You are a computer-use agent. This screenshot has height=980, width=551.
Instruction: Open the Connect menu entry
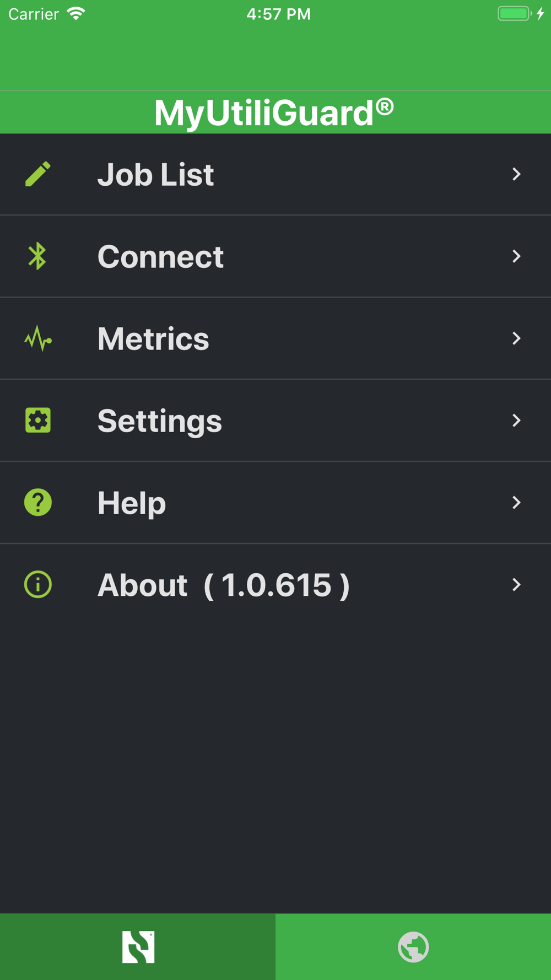click(x=275, y=256)
